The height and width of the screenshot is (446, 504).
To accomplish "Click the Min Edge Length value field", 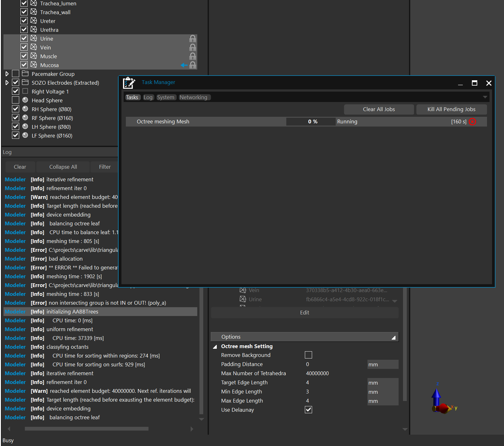I will tap(335, 392).
